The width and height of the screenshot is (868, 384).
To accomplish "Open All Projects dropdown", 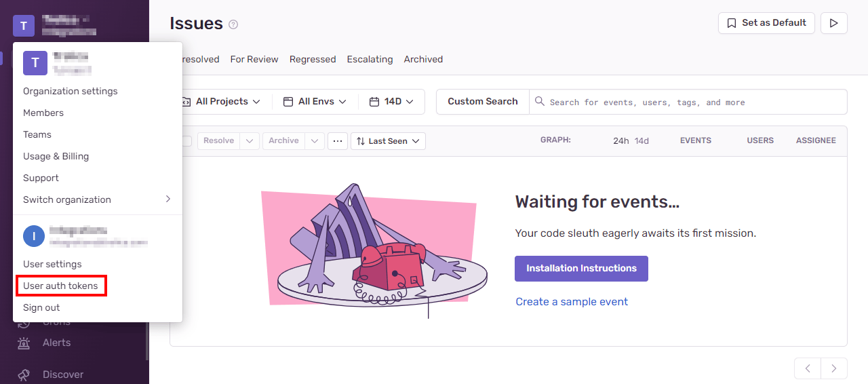I will click(221, 101).
